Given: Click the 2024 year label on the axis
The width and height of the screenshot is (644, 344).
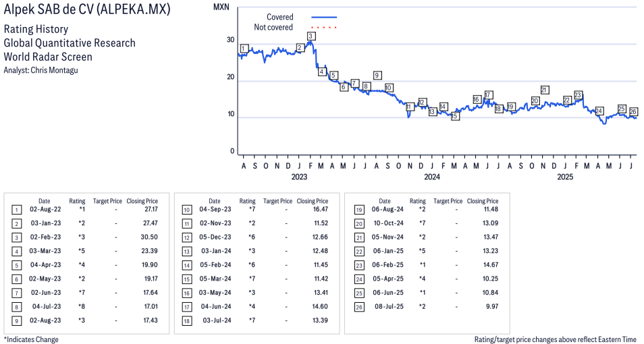Looking at the screenshot, I should pyautogui.click(x=431, y=177).
